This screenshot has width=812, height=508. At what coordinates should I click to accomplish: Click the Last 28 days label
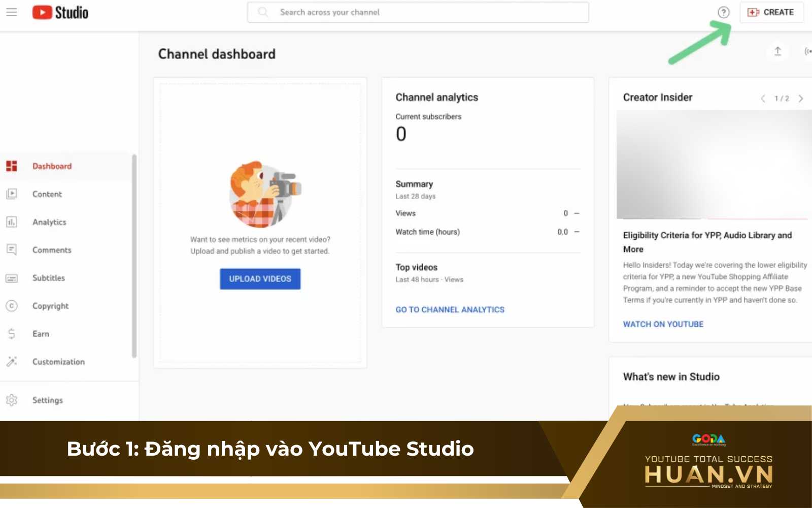(416, 197)
